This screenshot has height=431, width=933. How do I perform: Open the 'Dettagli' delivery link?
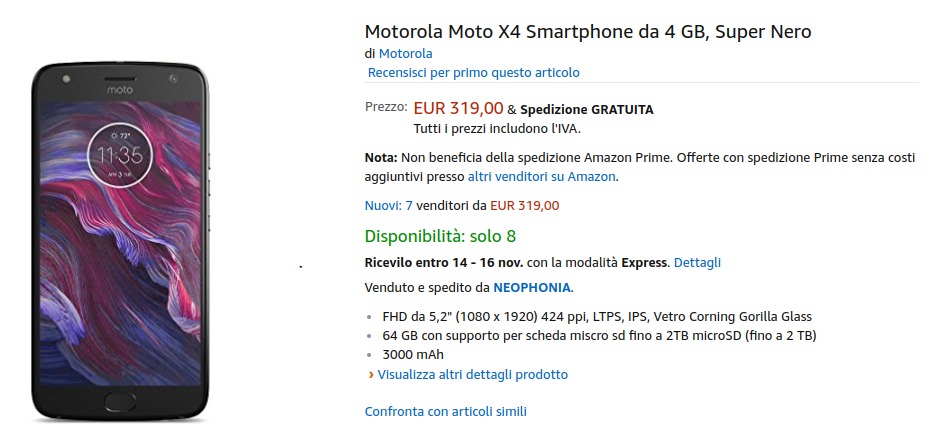[x=697, y=263]
